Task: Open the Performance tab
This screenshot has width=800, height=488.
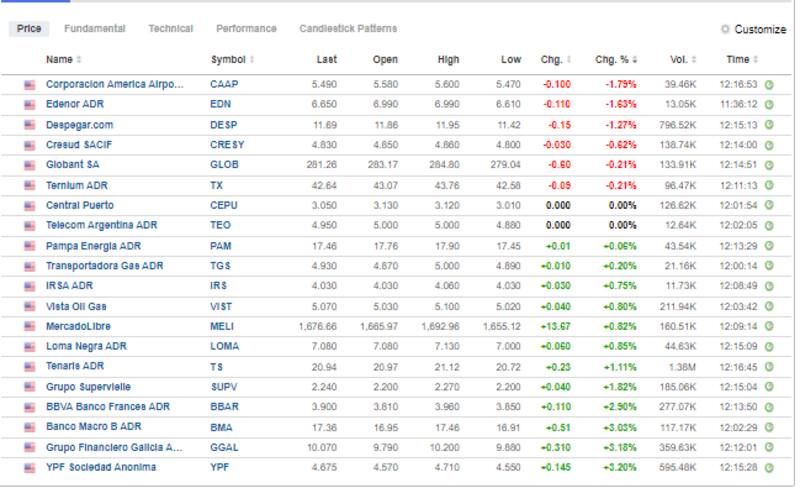Action: click(246, 29)
